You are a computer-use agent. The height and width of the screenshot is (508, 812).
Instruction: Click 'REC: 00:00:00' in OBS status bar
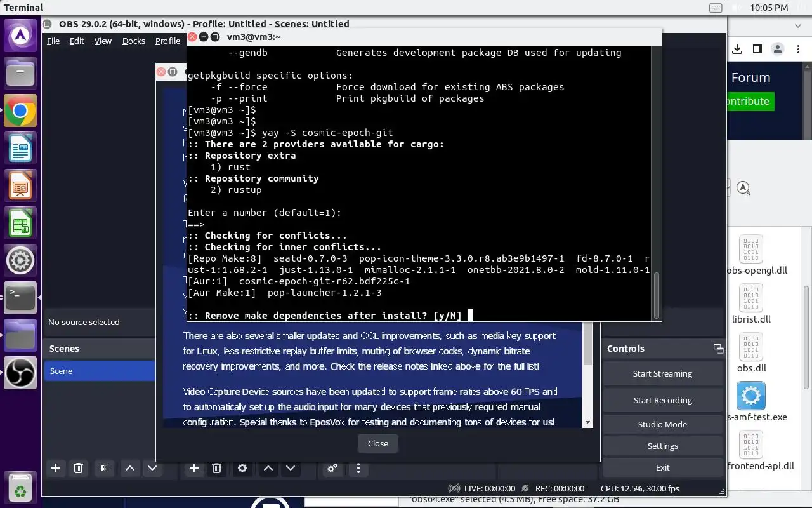click(x=560, y=488)
